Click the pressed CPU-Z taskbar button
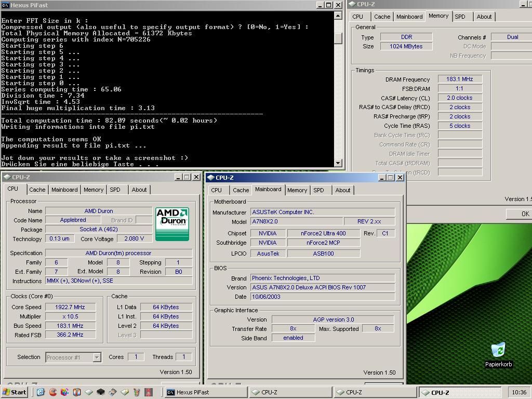This screenshot has height=399, width=532. tap(460, 393)
